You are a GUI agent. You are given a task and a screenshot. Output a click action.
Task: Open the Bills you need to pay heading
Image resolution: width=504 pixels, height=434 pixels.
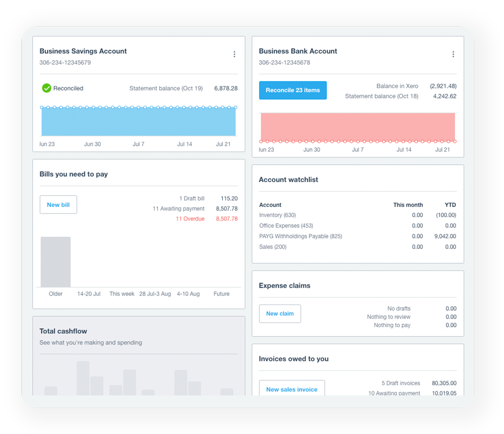tap(74, 174)
